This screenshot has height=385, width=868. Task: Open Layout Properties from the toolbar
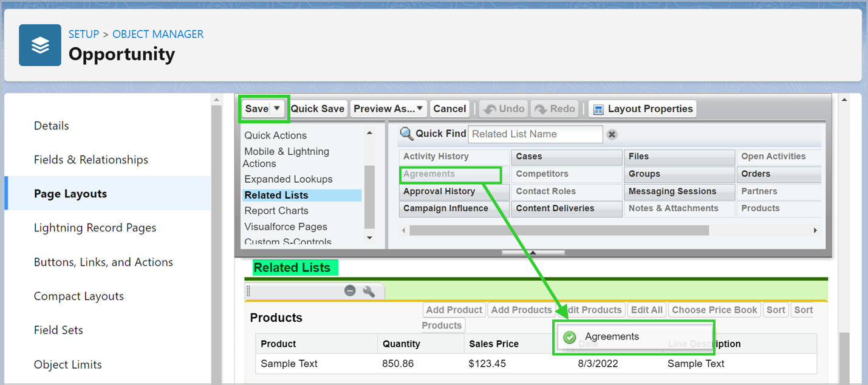pyautogui.click(x=642, y=109)
